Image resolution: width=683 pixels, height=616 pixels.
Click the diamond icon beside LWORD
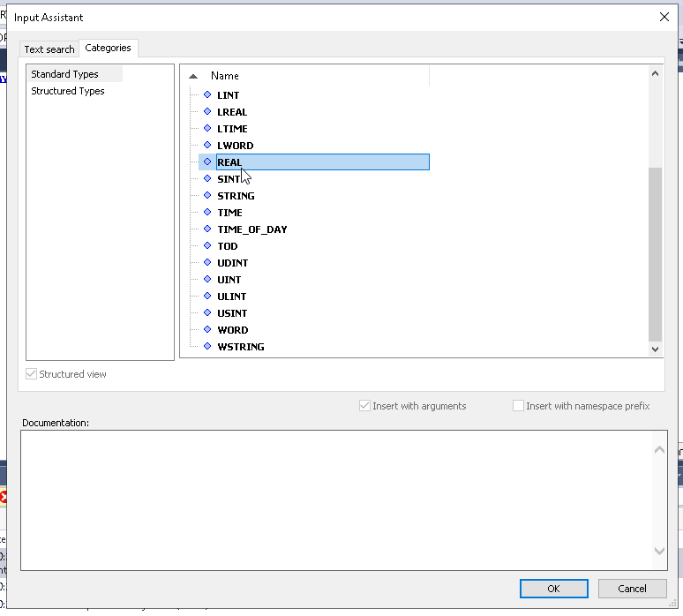207,145
